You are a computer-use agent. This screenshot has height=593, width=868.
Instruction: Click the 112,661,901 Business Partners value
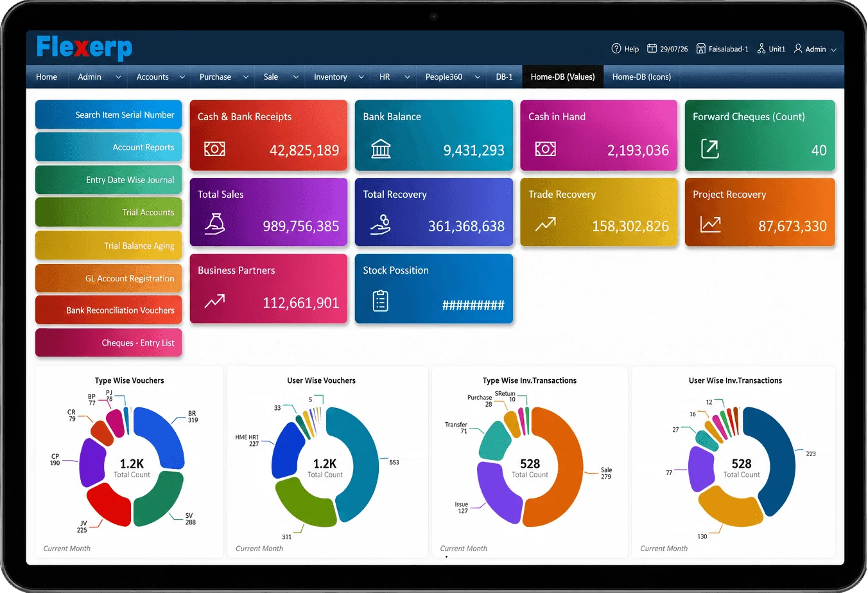click(x=301, y=303)
